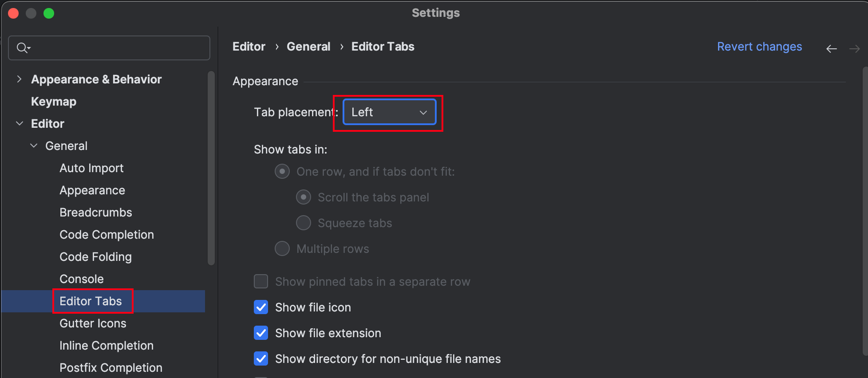
Task: Focus the settings search field
Action: pyautogui.click(x=109, y=48)
